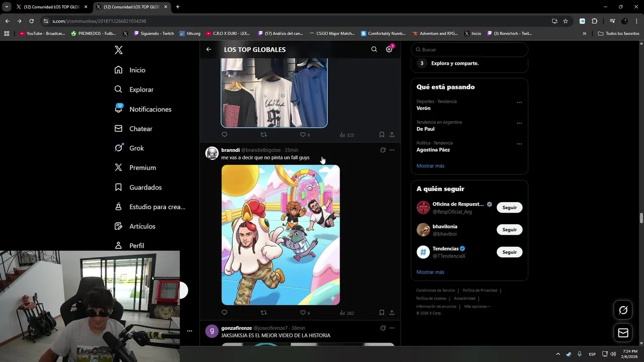The width and height of the screenshot is (644, 362).
Task: Open the De Paul trending topic
Action: 426,129
